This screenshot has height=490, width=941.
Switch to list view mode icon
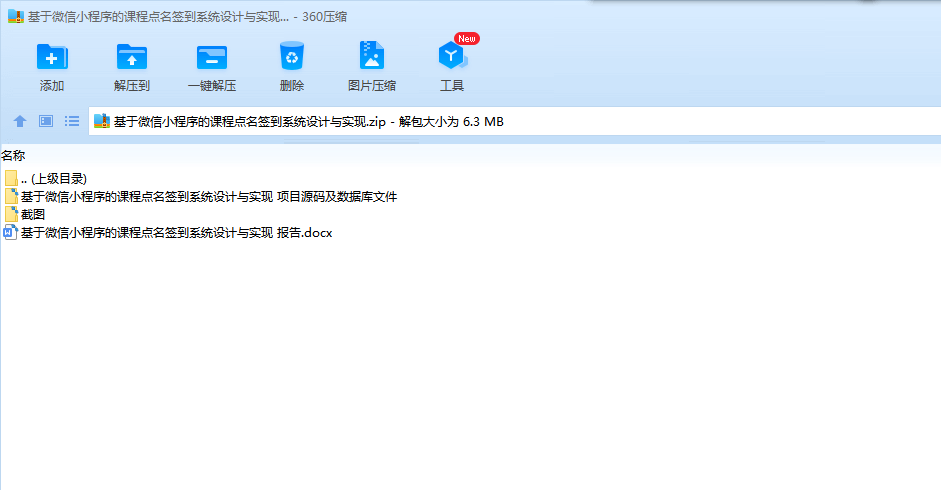pyautogui.click(x=72, y=121)
